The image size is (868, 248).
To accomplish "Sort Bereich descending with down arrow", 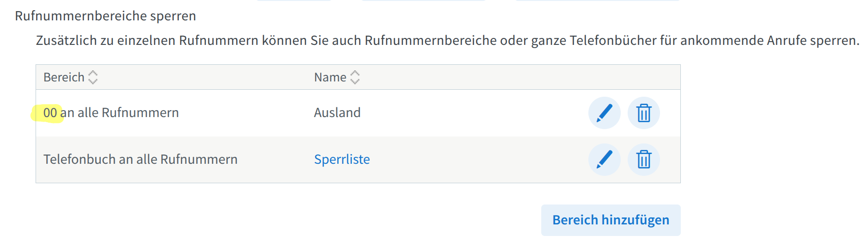I will (x=93, y=81).
